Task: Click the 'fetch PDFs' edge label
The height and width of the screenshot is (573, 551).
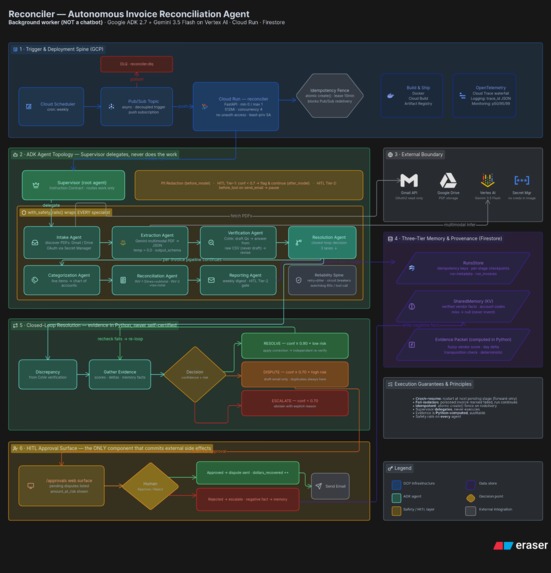Action: pyautogui.click(x=241, y=216)
